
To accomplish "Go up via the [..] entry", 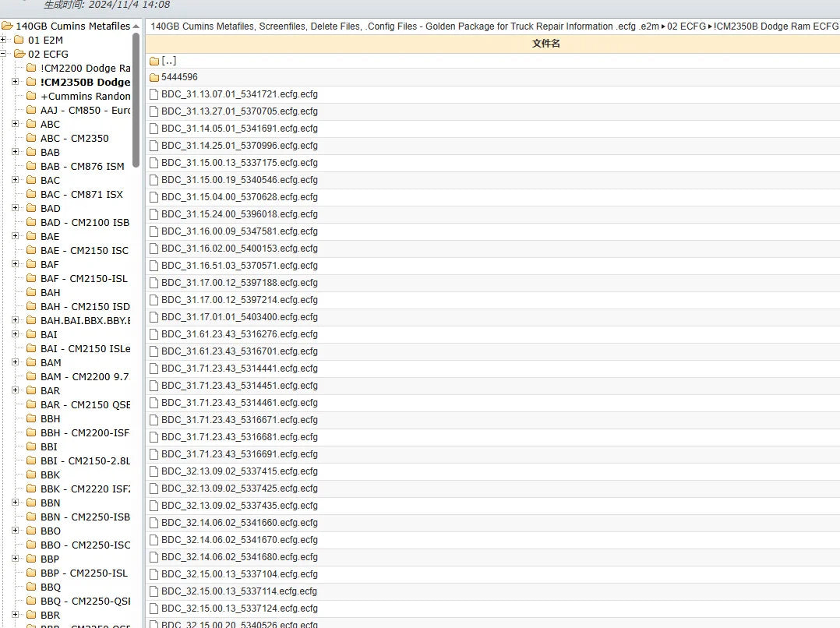I will click(x=169, y=61).
